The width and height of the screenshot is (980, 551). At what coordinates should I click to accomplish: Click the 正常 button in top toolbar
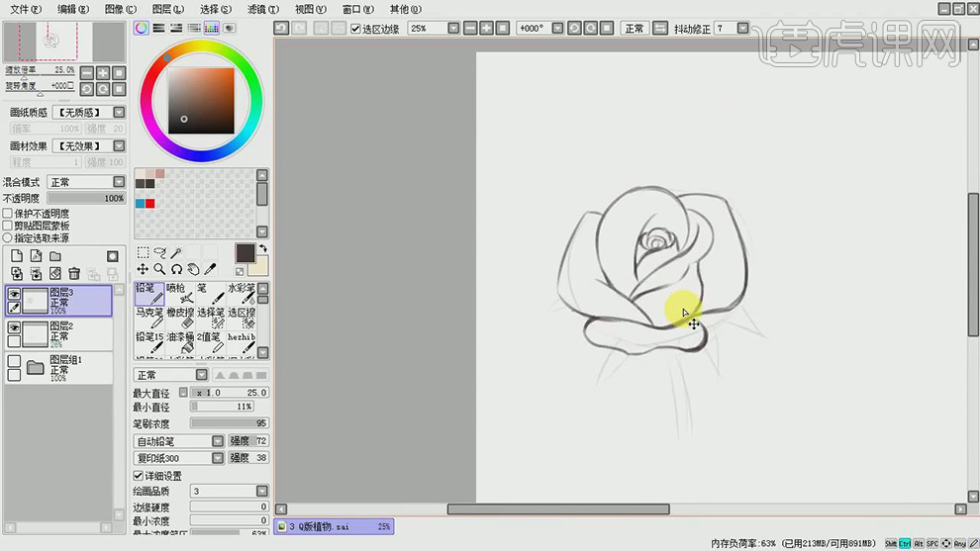(x=634, y=29)
